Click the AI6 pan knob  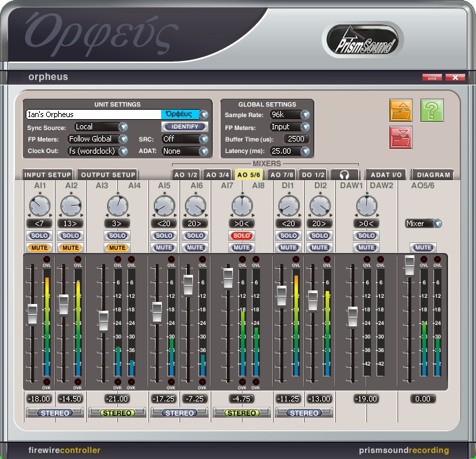point(196,206)
